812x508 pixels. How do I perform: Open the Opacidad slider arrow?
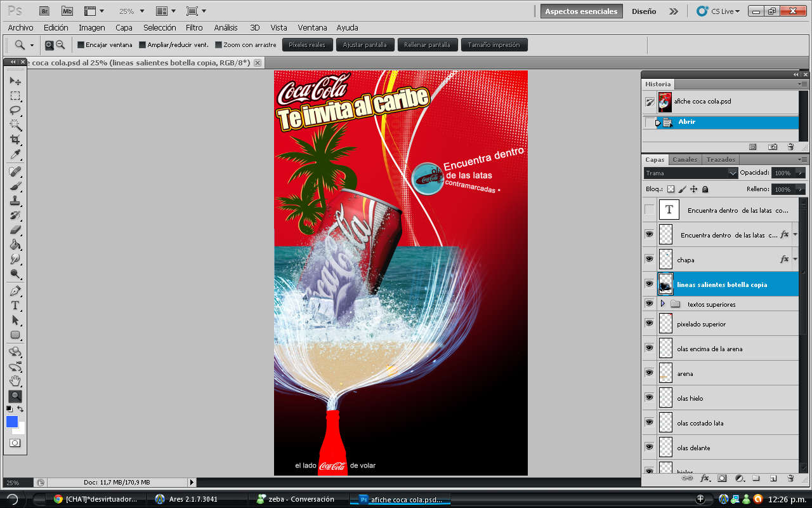point(799,173)
